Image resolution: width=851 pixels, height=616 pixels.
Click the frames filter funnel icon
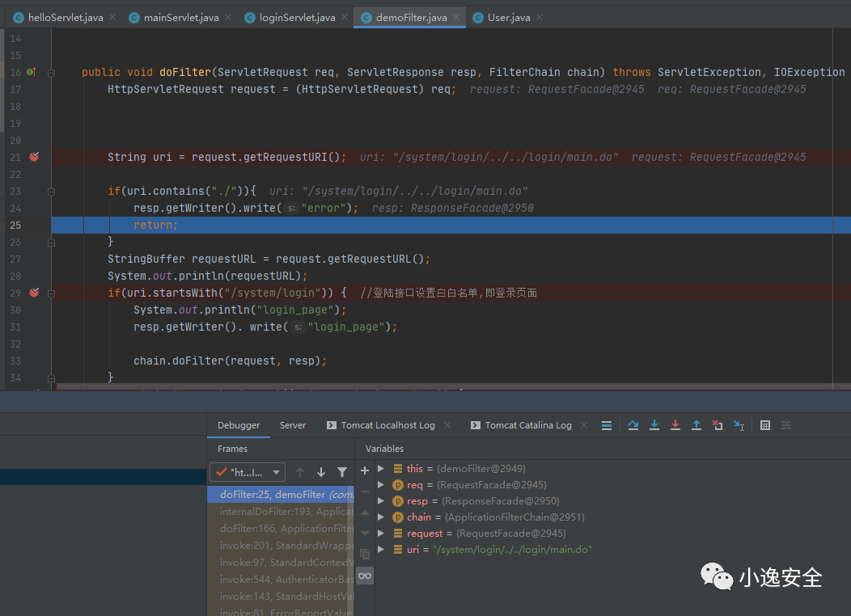pos(342,472)
